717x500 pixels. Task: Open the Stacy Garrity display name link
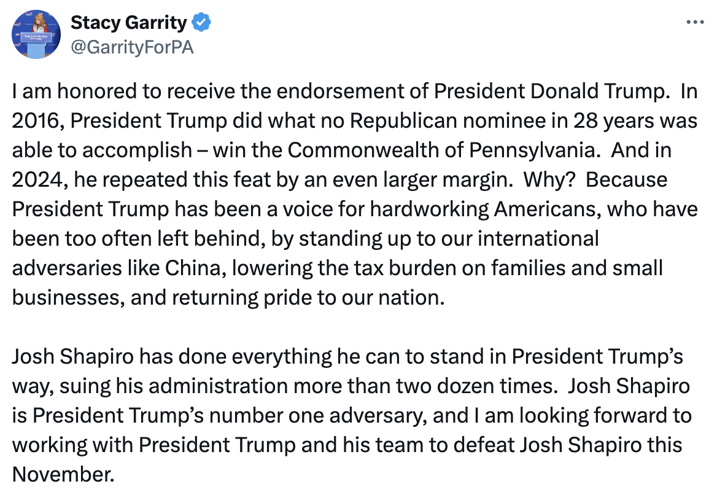(129, 22)
